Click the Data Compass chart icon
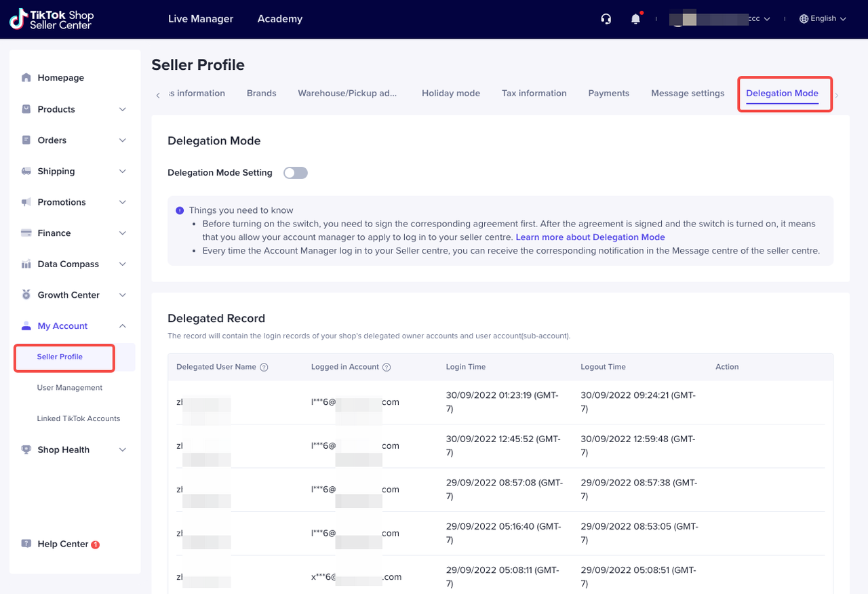868x594 pixels. tap(26, 264)
